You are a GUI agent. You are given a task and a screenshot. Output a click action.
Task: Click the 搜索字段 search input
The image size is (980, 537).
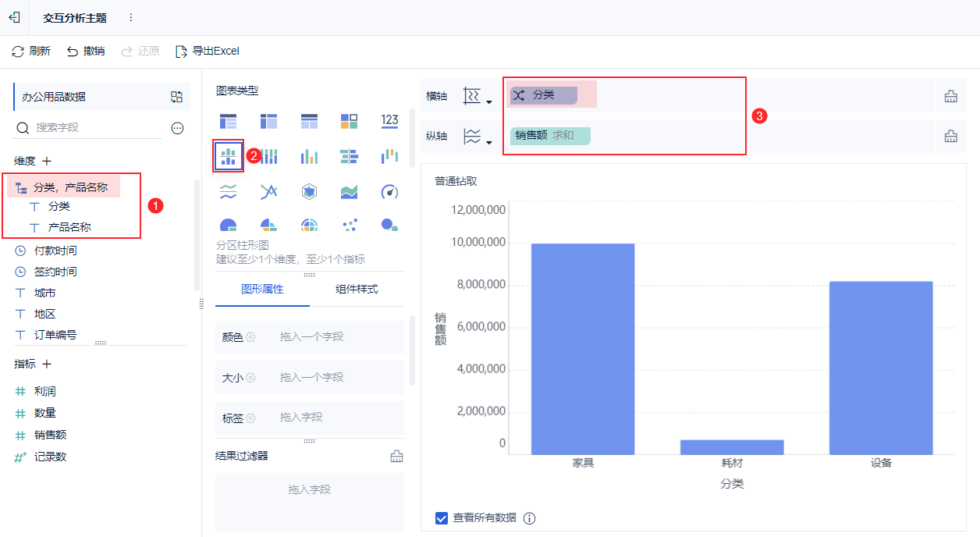coord(87,127)
